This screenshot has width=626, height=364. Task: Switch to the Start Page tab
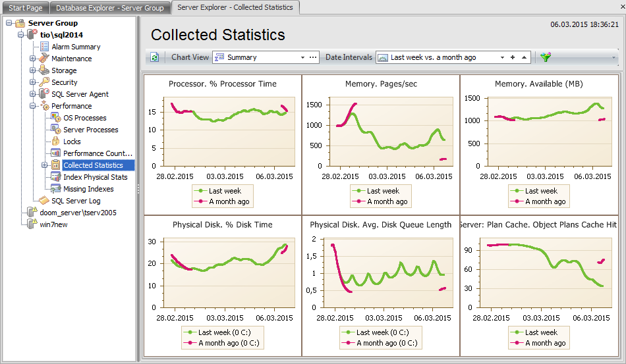tap(25, 8)
